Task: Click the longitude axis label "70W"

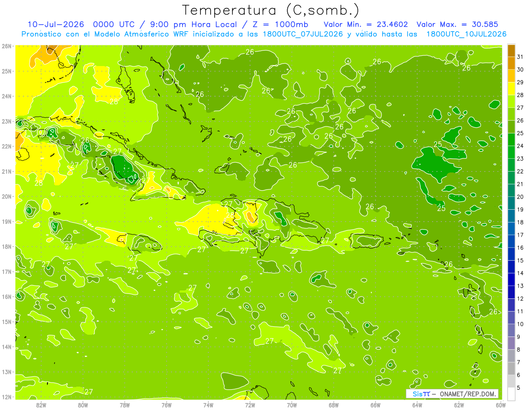Action: coord(292,405)
